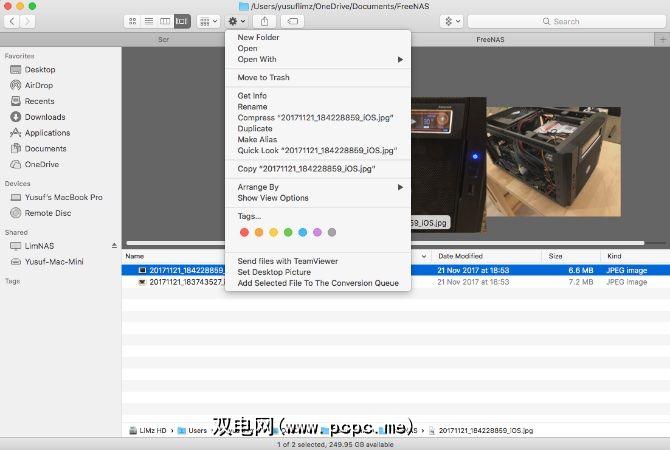This screenshot has width=670, height=450.
Task: Expand the Open With submenu
Action: [x=318, y=59]
